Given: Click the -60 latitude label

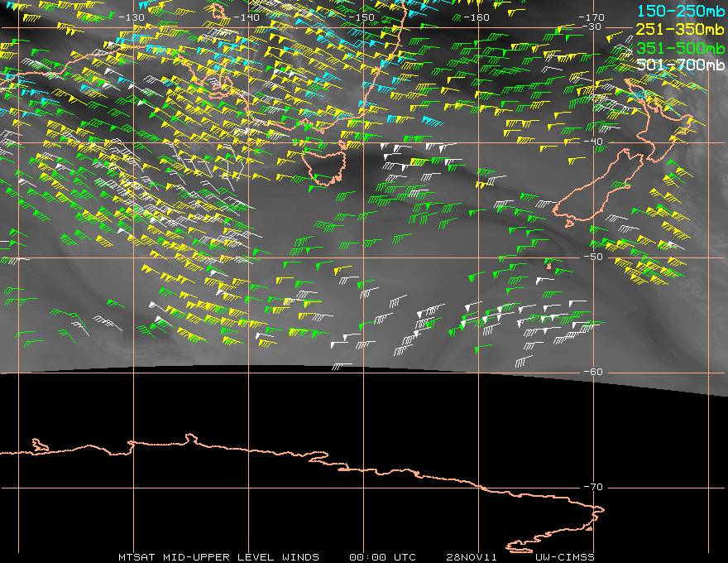Looking at the screenshot, I should click(x=593, y=372).
